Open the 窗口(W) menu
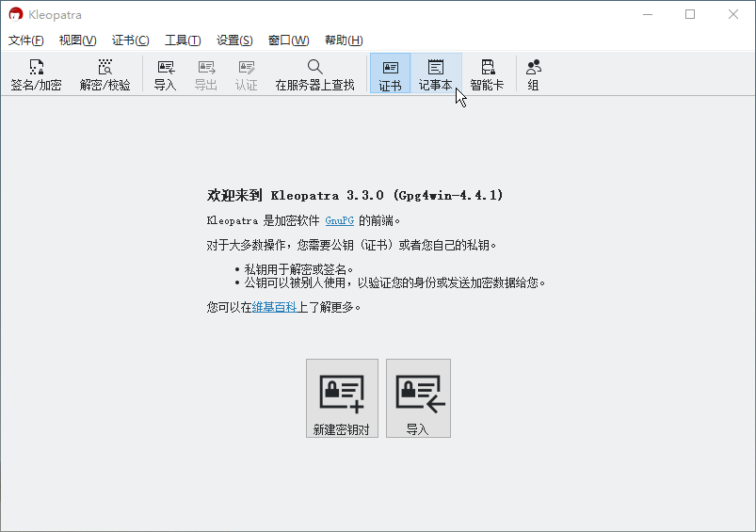This screenshot has width=756, height=532. (288, 40)
